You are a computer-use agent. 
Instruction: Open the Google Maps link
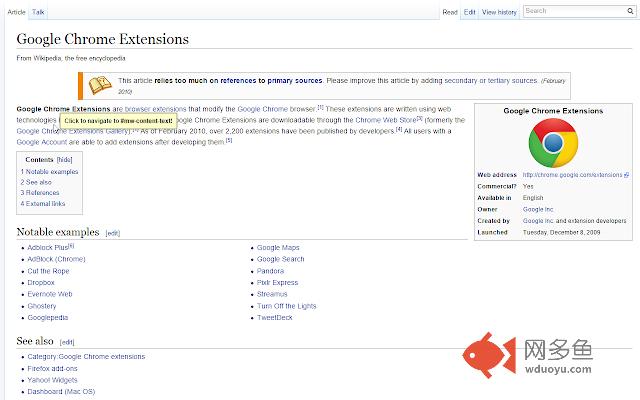(278, 248)
